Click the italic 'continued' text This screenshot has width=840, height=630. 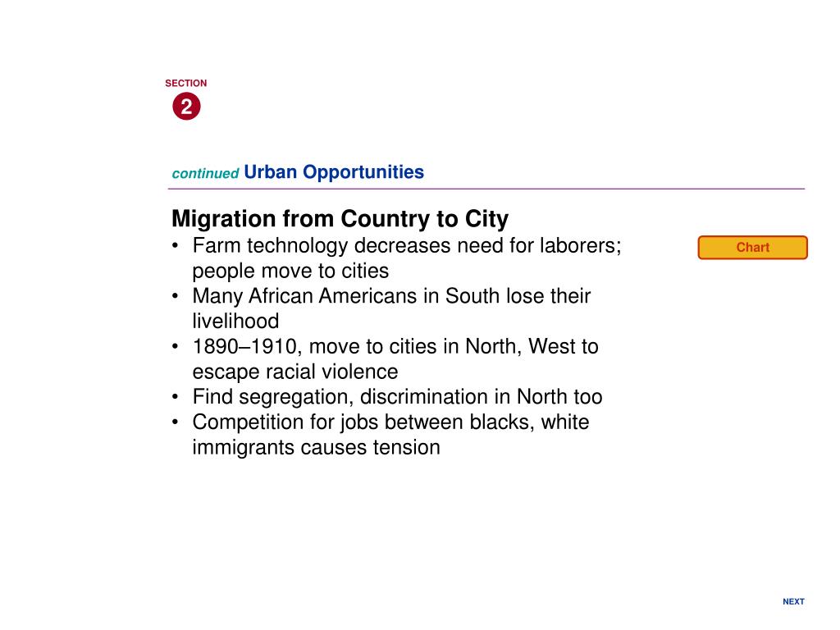coord(205,174)
